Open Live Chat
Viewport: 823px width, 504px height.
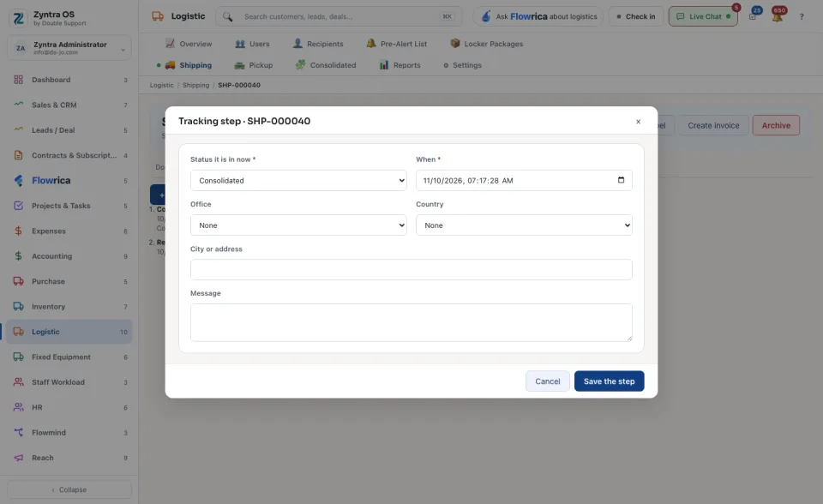click(x=703, y=16)
